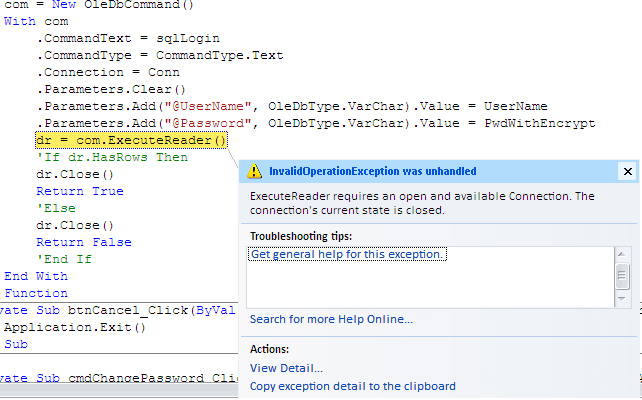
Task: Click the '.Parameters.Clear()' code line
Action: click(111, 89)
